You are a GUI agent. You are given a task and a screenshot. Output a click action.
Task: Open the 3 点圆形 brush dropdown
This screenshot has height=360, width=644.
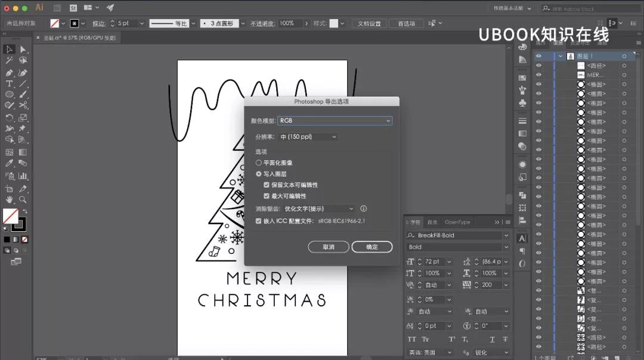point(243,24)
